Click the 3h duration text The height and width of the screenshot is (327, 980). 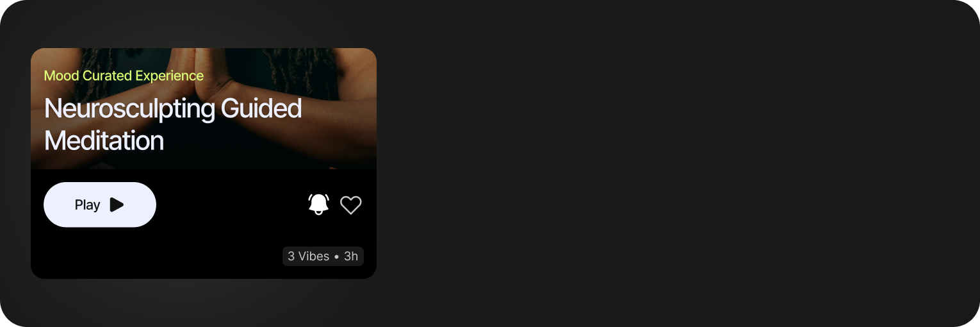[351, 256]
